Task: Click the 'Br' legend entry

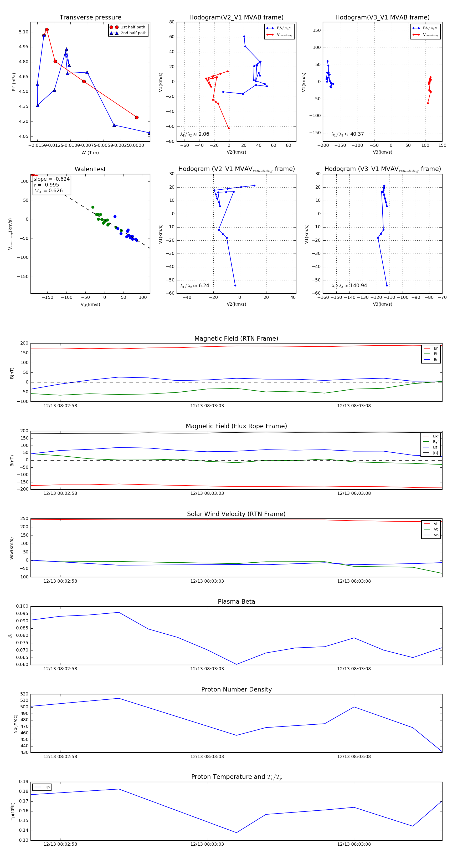Action: pyautogui.click(x=431, y=349)
